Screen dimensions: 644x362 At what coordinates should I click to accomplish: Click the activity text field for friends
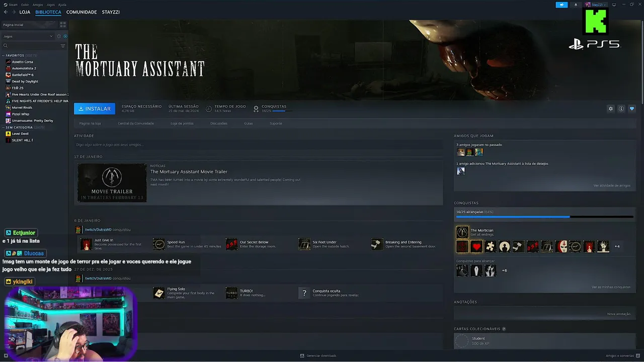258,145
